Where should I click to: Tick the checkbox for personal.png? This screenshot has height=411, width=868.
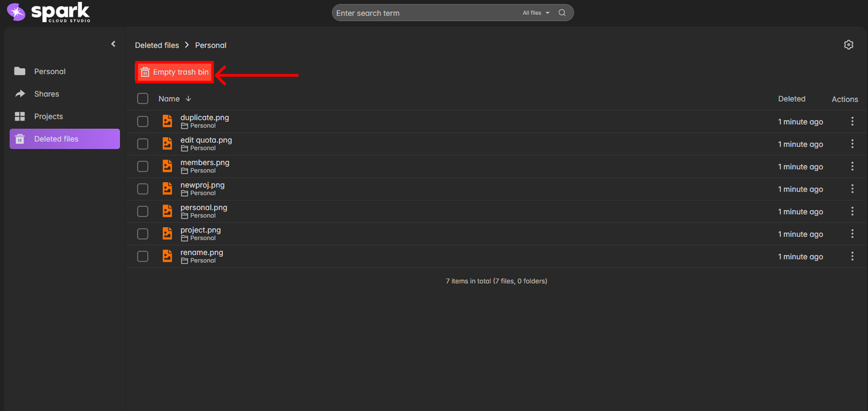(x=143, y=212)
